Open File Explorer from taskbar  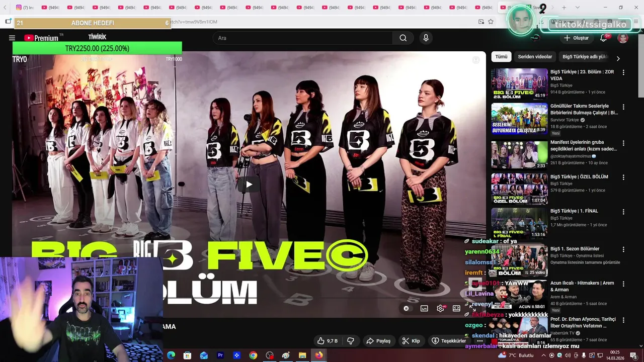[302, 355]
